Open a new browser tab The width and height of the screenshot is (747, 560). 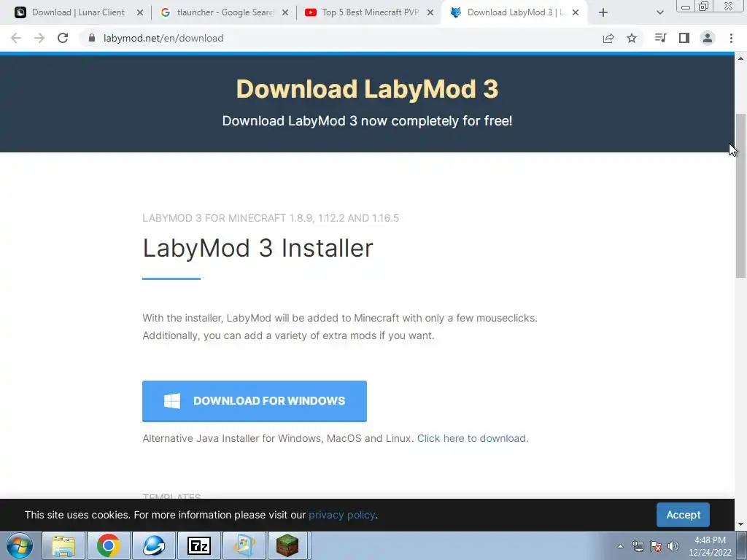click(x=603, y=12)
